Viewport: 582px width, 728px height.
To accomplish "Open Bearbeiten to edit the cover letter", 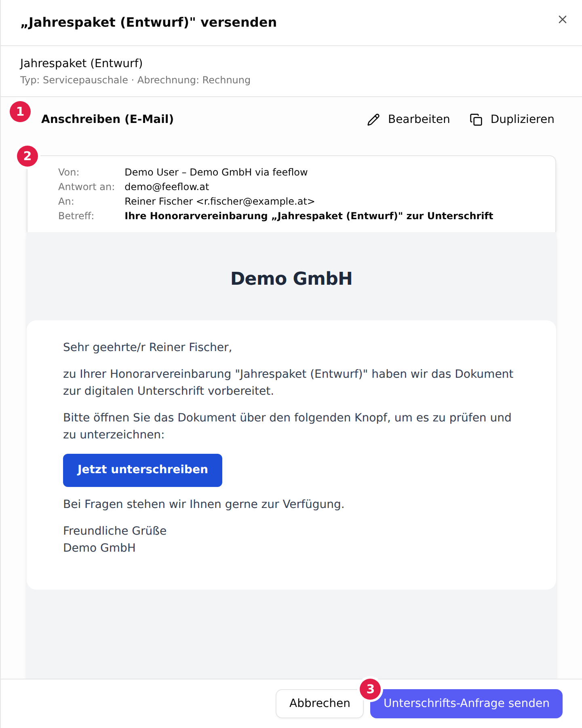I will 409,119.
